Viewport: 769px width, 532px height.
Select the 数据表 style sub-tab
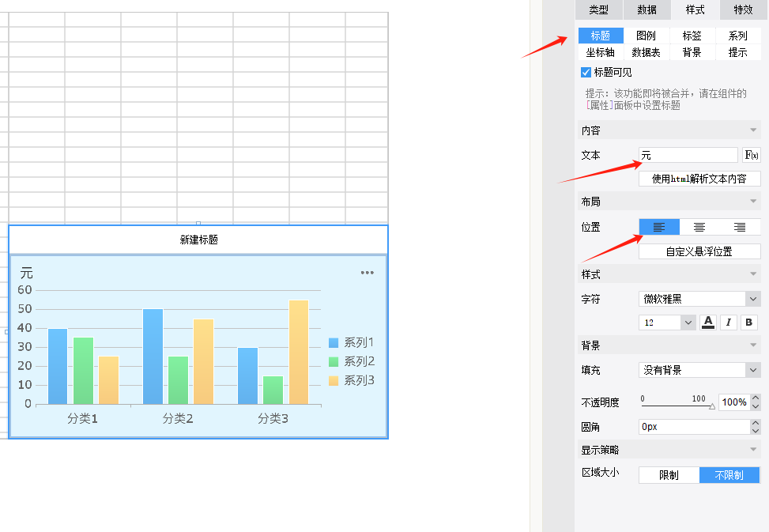(646, 52)
